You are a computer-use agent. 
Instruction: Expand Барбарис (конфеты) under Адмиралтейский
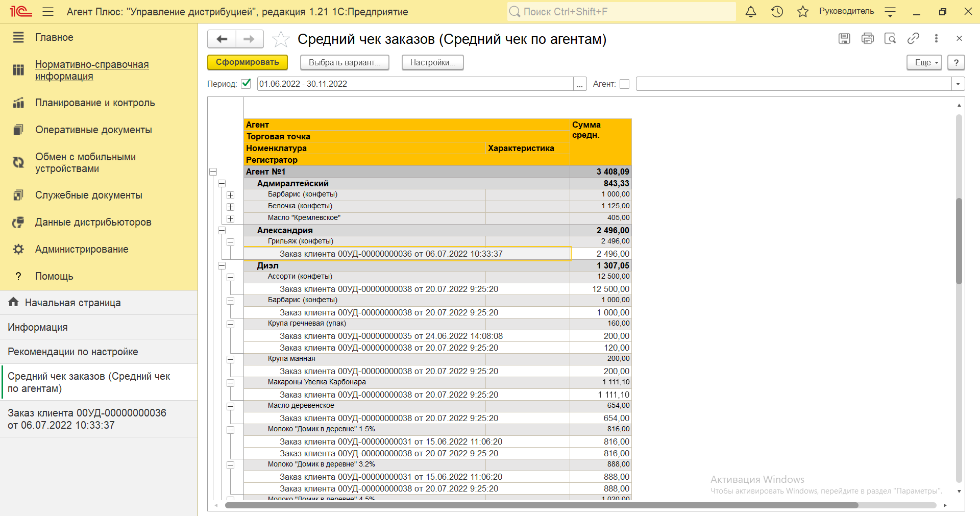pos(231,195)
